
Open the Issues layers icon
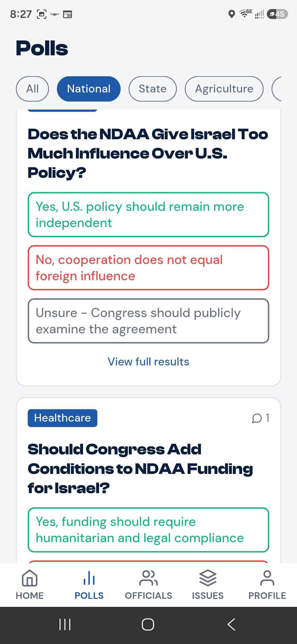coord(208,578)
